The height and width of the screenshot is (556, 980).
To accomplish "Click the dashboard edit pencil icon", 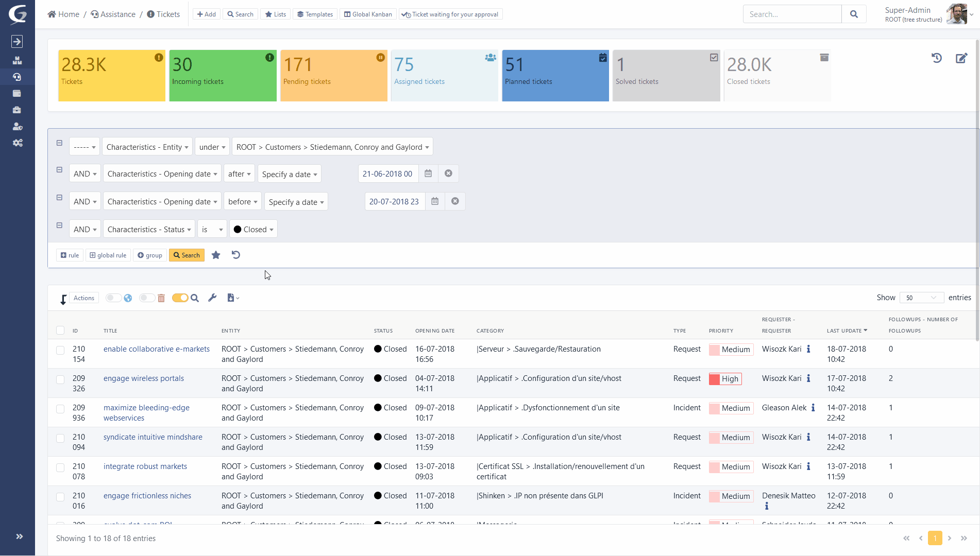I will pyautogui.click(x=961, y=58).
